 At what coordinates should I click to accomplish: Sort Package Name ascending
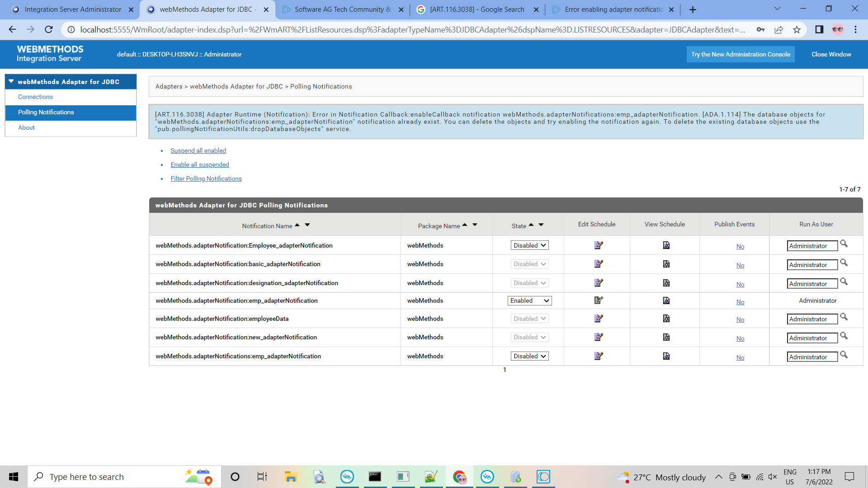(465, 225)
